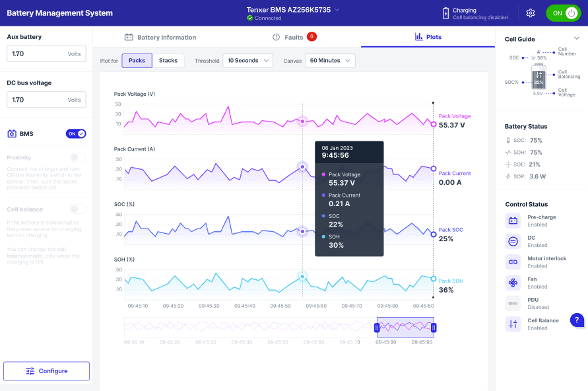The width and height of the screenshot is (588, 391).
Task: Click Pack SOH end-of-line marker
Action: pos(434,279)
